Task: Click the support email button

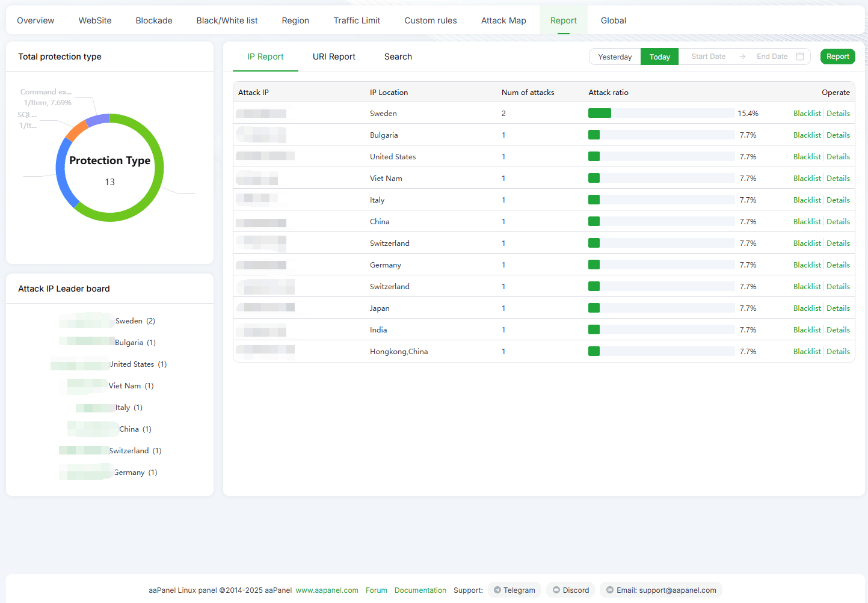Action: click(660, 590)
